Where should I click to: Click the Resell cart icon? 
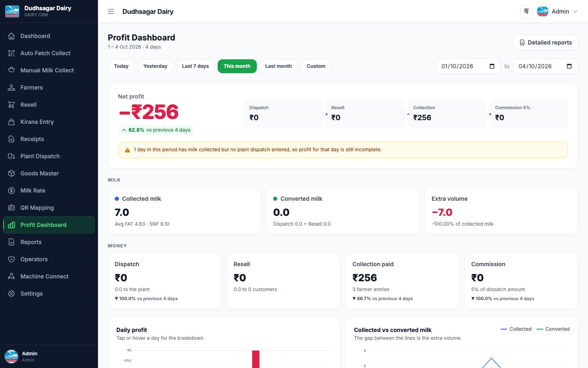pos(11,105)
